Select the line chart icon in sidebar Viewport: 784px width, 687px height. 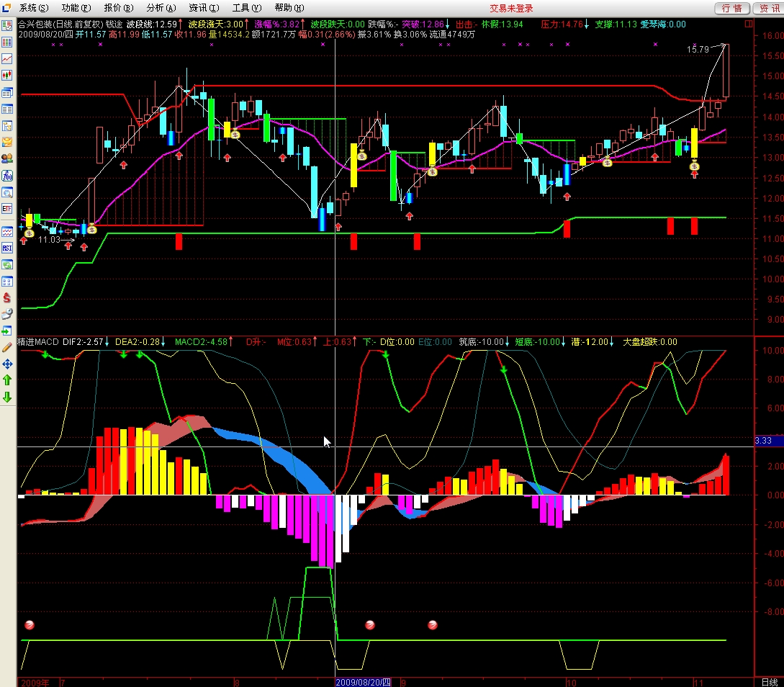pos(7,58)
